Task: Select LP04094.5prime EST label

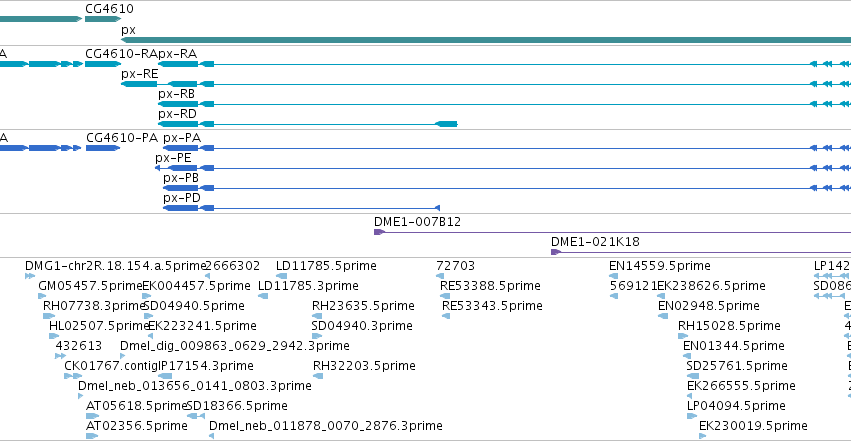Action: (736, 406)
